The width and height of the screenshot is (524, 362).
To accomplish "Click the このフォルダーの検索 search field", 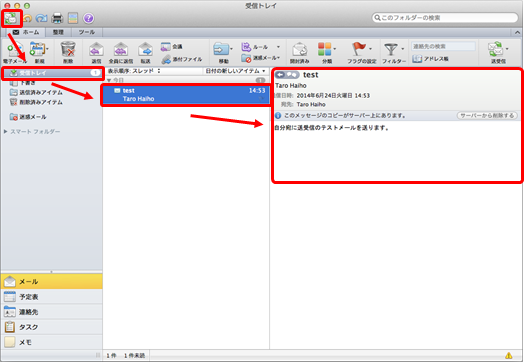I will pos(445,18).
